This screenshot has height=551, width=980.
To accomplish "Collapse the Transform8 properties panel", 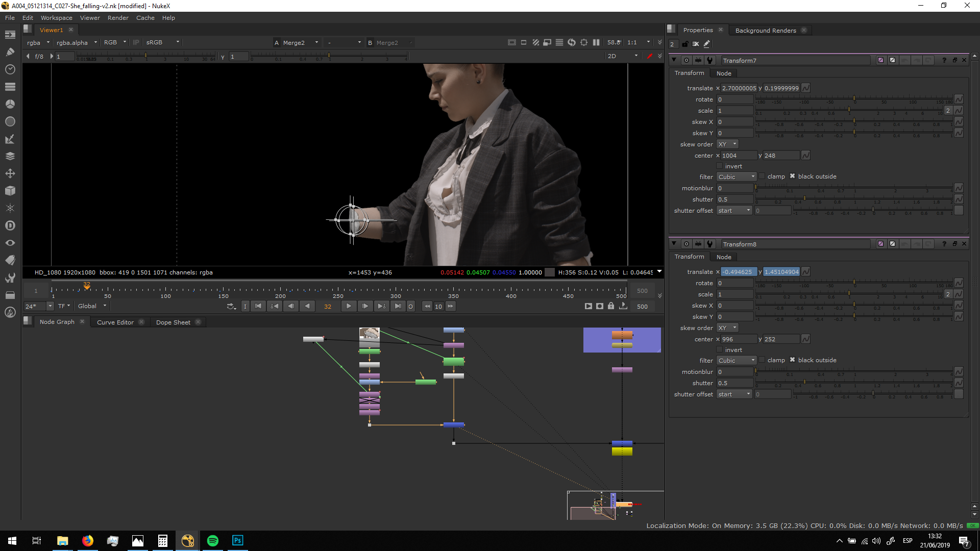I will [x=674, y=244].
